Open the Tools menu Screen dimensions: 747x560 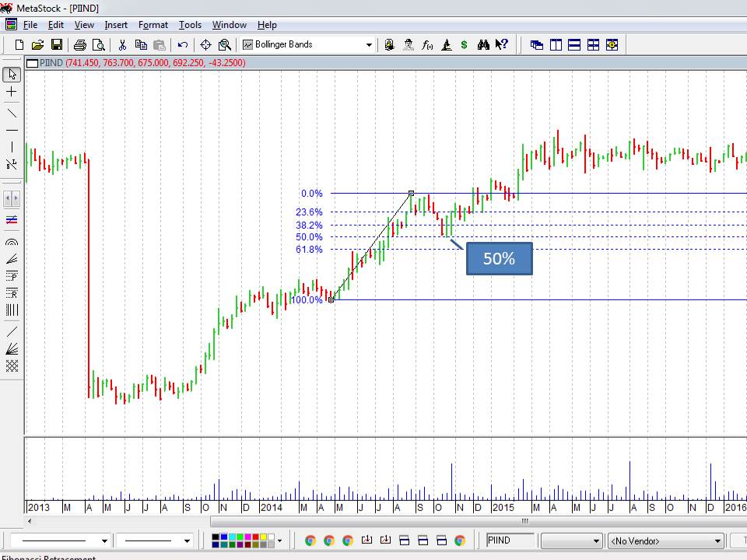click(x=190, y=25)
